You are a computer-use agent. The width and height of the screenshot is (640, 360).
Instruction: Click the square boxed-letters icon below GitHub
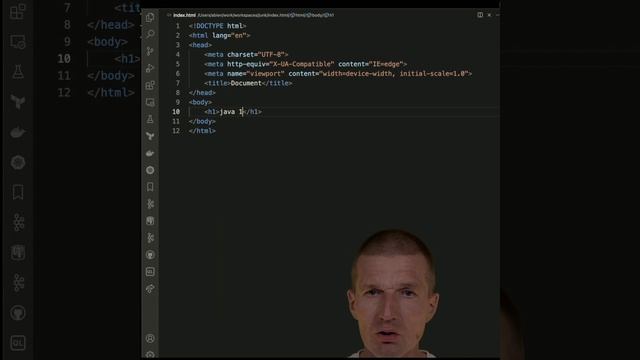150,271
